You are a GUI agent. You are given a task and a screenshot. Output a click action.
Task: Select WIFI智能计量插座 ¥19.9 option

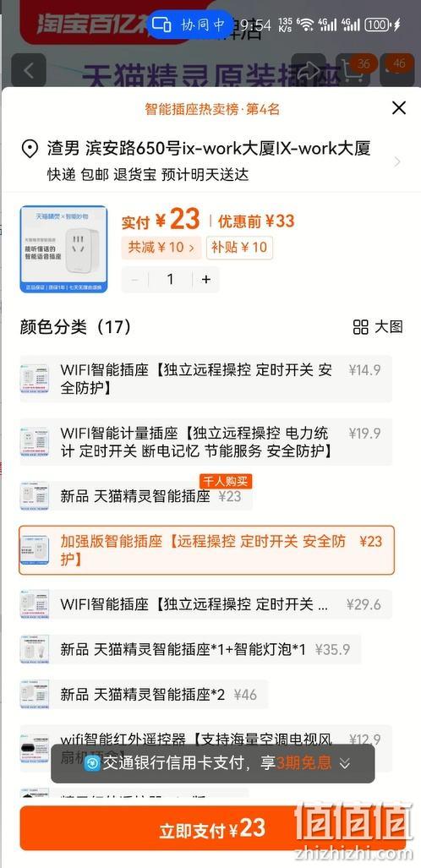[x=206, y=442]
